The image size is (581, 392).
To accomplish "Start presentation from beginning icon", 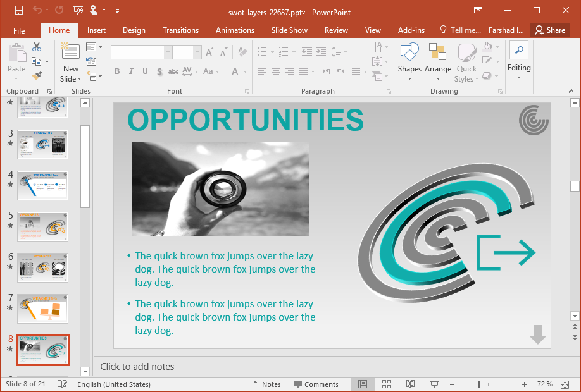I will tap(78, 10).
